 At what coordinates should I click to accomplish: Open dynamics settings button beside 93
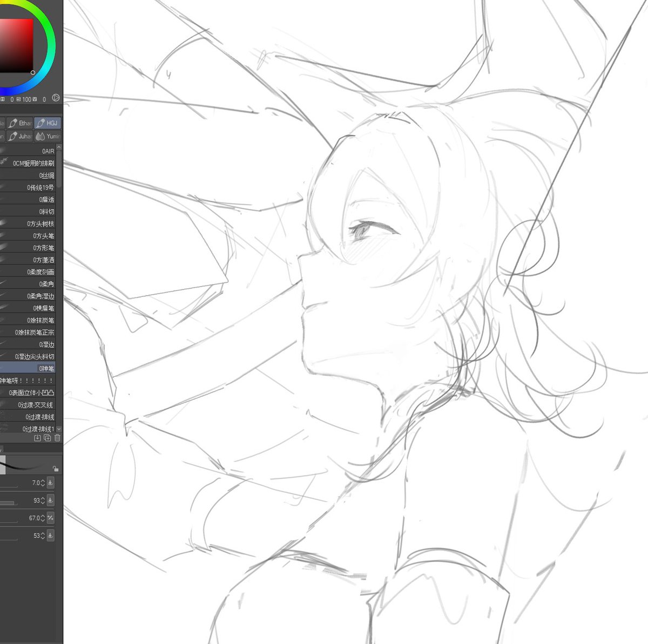pos(50,500)
